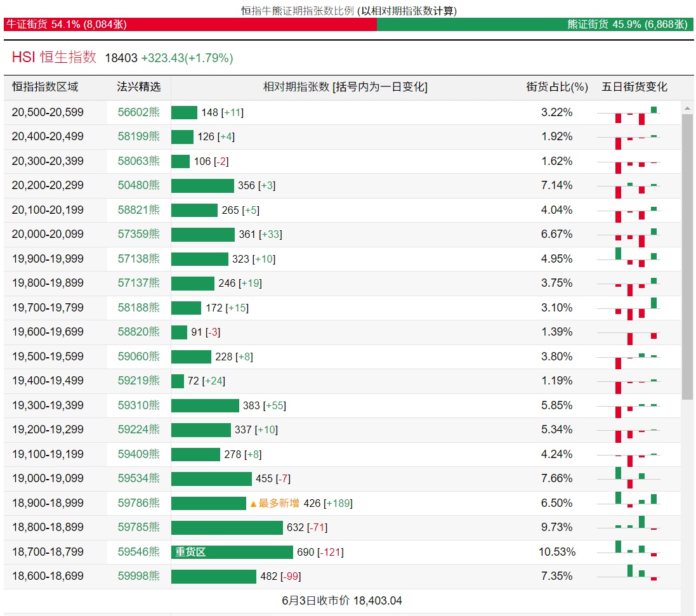The image size is (696, 616).
Task: Click the green 熊证街货 45.9% bar segment
Action: (534, 24)
